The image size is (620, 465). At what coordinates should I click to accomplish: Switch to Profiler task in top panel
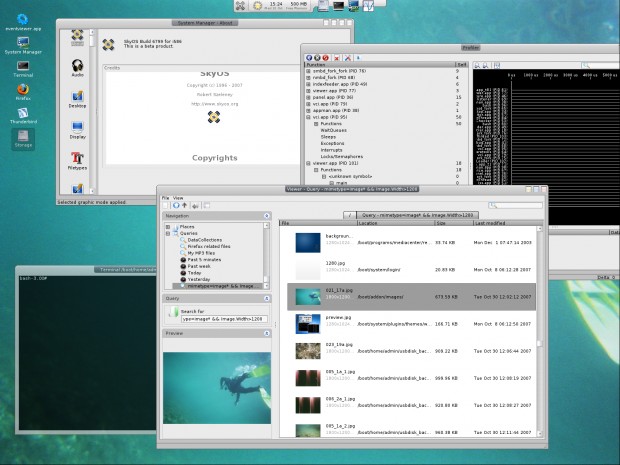pyautogui.click(x=369, y=6)
